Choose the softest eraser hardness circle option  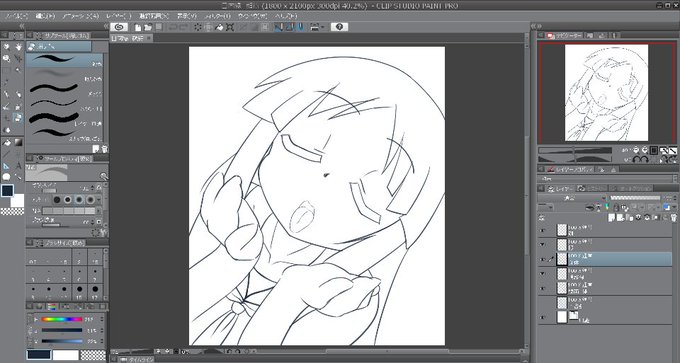(x=90, y=199)
